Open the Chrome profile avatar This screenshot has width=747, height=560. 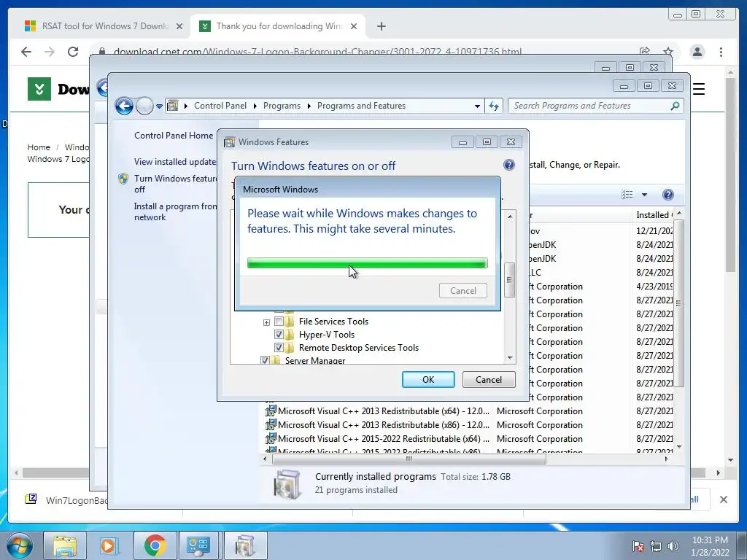[697, 52]
